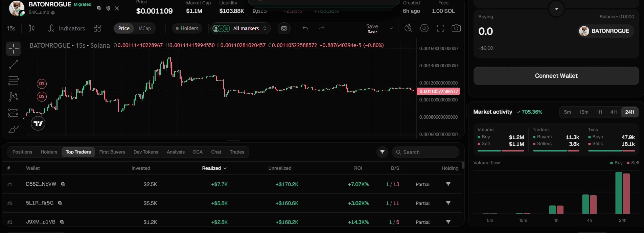Select the horizontal lines Fibonacci tool
644x233 pixels.
click(x=14, y=81)
